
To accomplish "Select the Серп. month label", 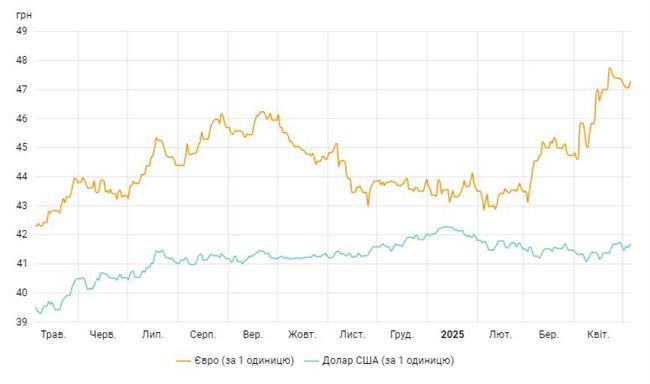I will [203, 334].
